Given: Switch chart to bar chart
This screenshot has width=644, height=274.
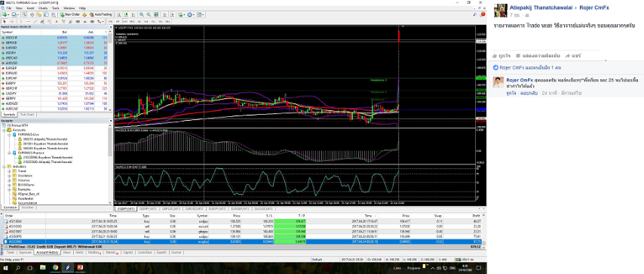Looking at the screenshot, I should [119, 14].
